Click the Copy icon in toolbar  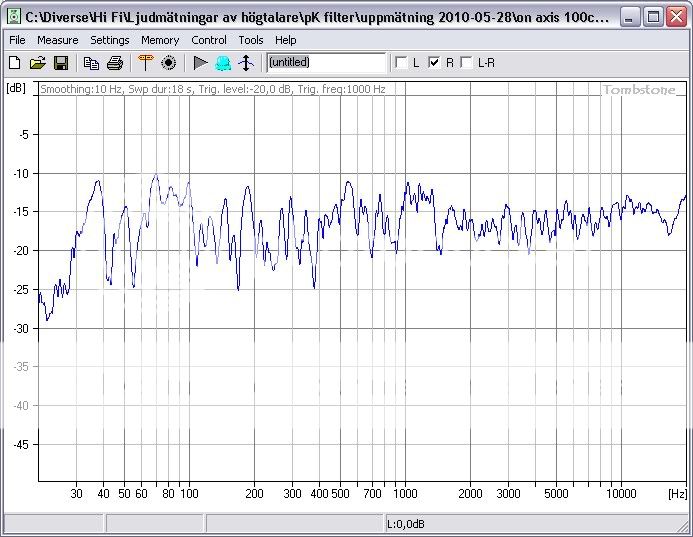pyautogui.click(x=92, y=63)
